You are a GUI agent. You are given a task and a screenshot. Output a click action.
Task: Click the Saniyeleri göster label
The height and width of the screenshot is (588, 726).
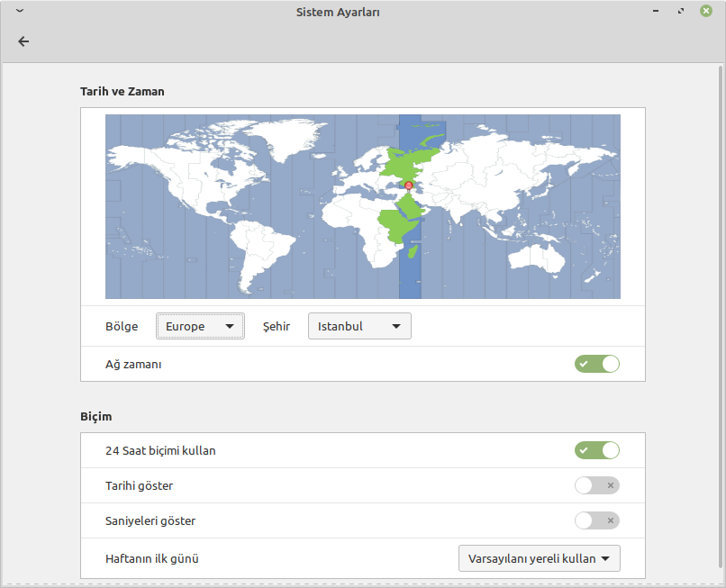point(150,520)
